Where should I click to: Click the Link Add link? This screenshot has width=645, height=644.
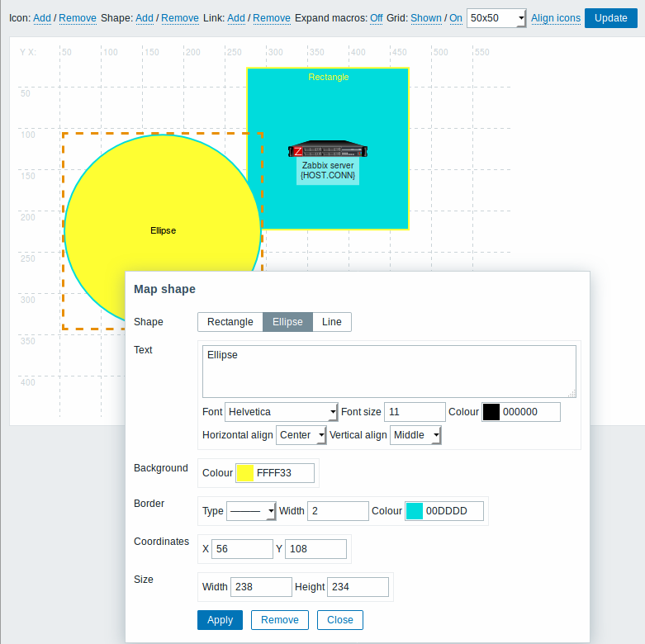tap(236, 18)
